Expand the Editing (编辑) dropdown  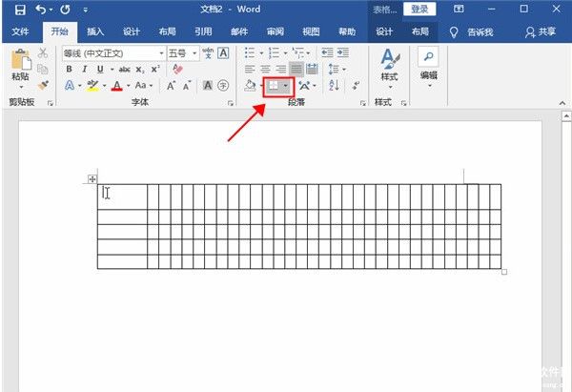click(x=429, y=63)
